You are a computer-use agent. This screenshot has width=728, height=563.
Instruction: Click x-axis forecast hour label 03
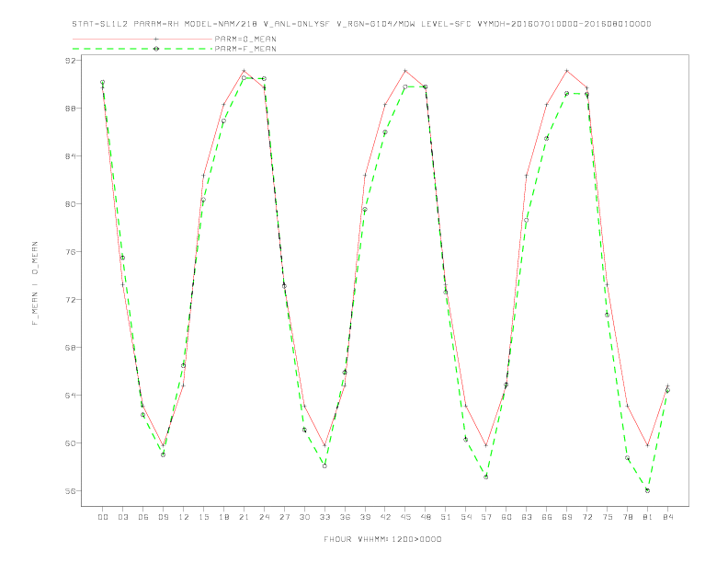coord(122,517)
